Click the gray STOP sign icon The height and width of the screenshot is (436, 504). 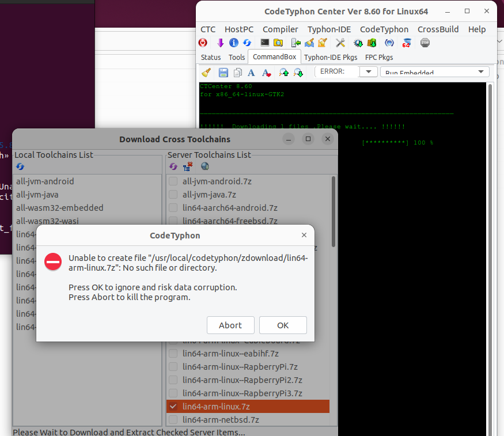425,43
